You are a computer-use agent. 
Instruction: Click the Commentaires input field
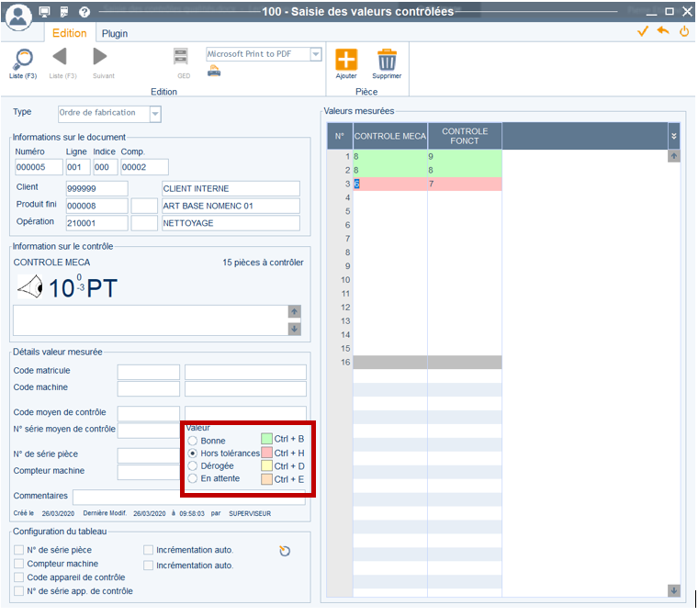pos(189,498)
